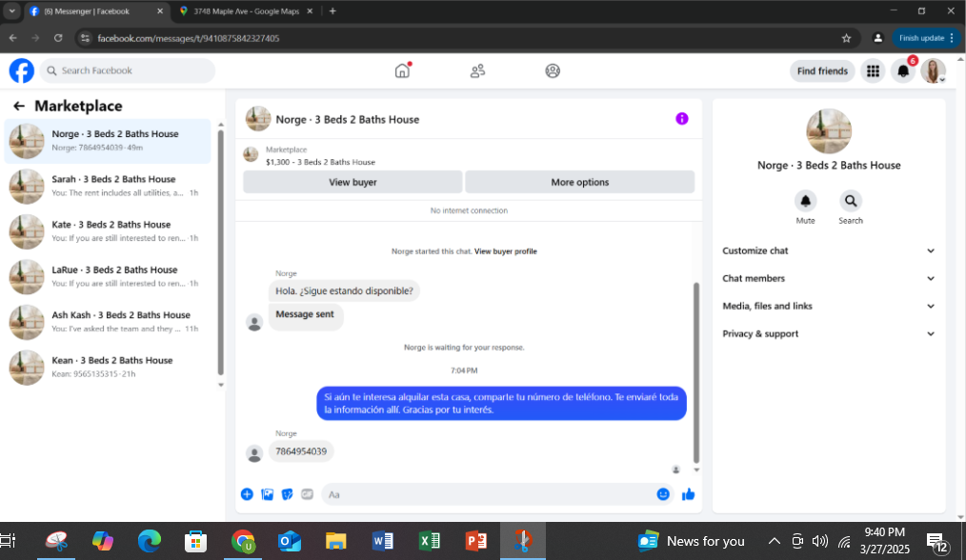Open Norge's listing thumbnail in right panel
The height and width of the screenshot is (560, 966).
[x=829, y=131]
